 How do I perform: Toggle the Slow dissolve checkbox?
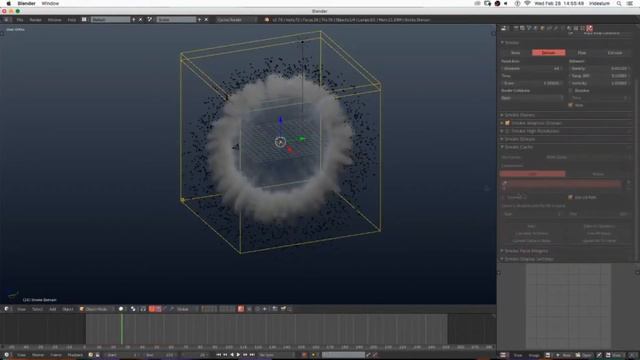[571, 105]
